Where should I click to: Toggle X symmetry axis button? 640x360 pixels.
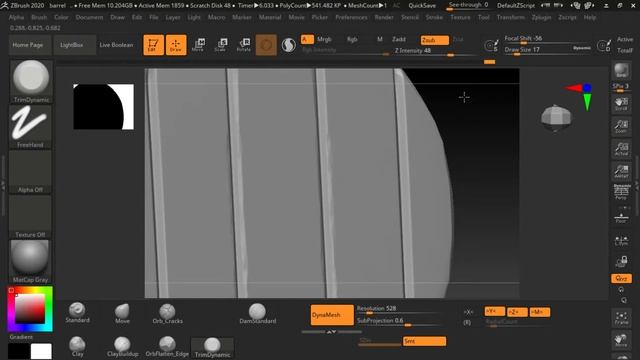pos(468,312)
